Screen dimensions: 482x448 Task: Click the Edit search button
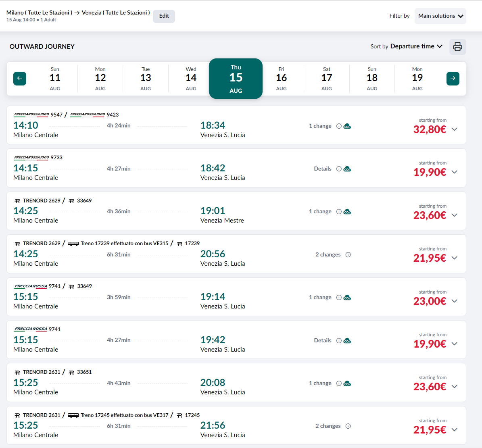tap(164, 16)
